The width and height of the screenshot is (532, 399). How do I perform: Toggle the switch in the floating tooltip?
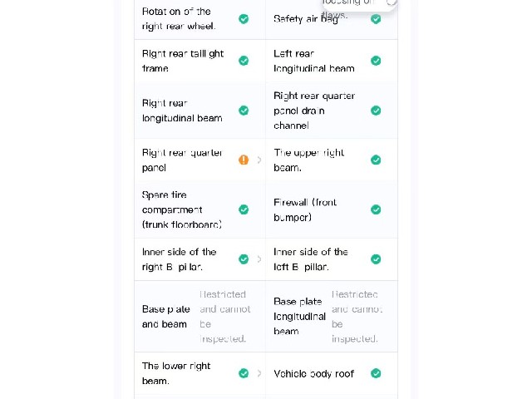click(391, 2)
